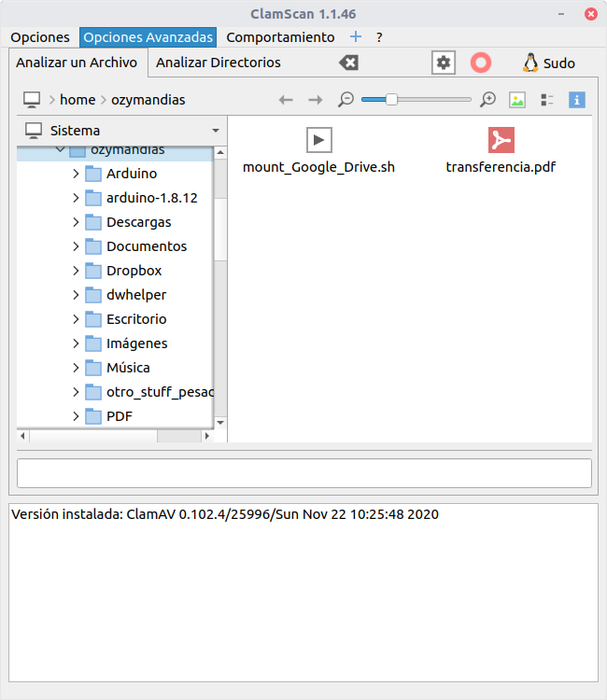Click the tree scrollbar down arrow
The width and height of the screenshot is (607, 700).
coord(220,422)
